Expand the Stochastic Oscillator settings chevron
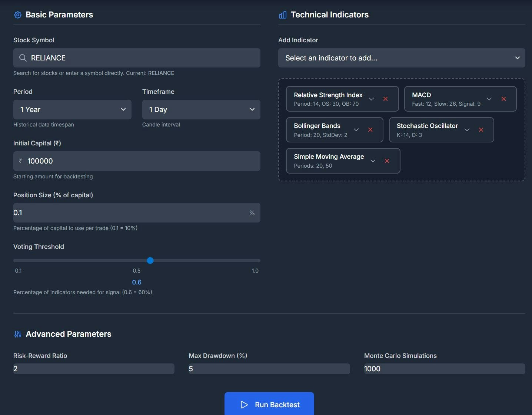Viewport: 532px width, 415px height. (467, 130)
